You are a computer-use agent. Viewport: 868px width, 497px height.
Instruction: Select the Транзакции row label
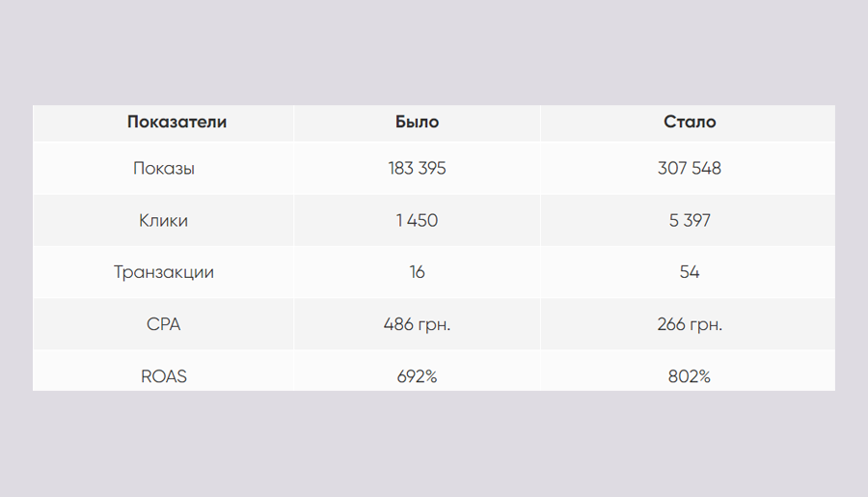[164, 272]
